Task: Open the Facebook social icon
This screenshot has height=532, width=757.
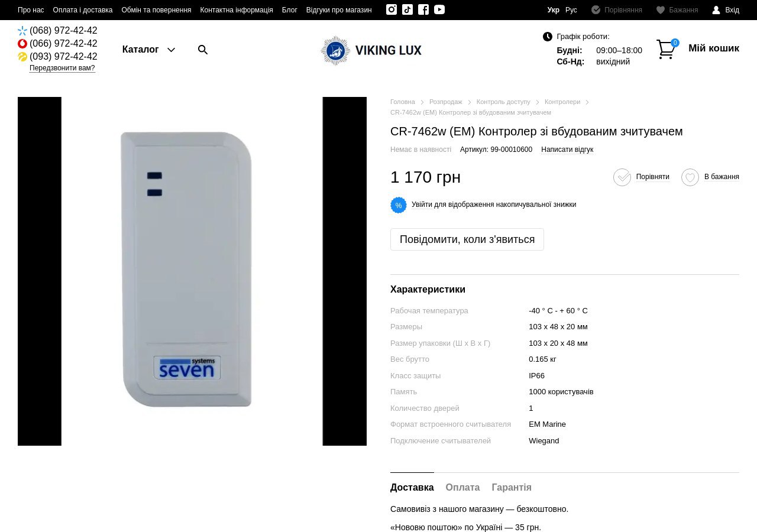Action: click(x=423, y=9)
